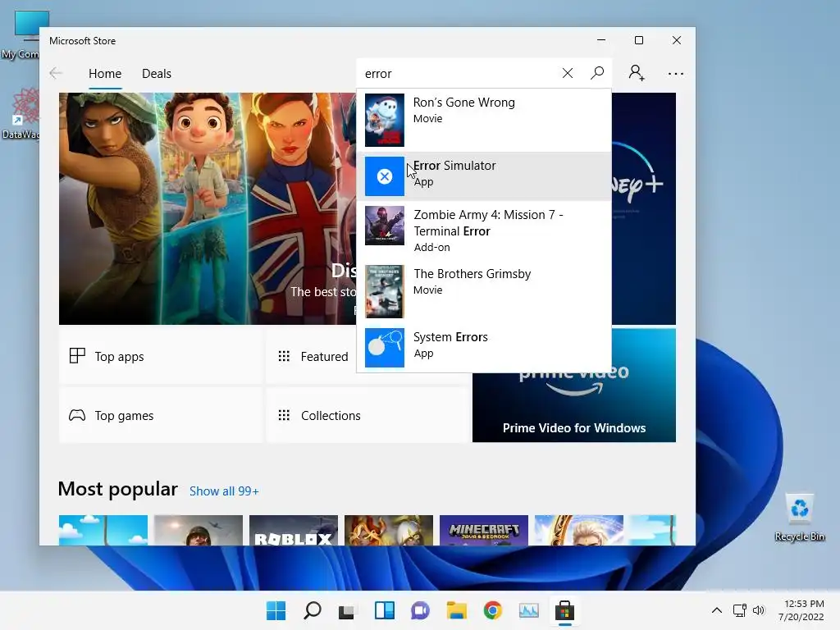Open volume speaker tray icon
The image size is (840, 630).
[759, 610]
